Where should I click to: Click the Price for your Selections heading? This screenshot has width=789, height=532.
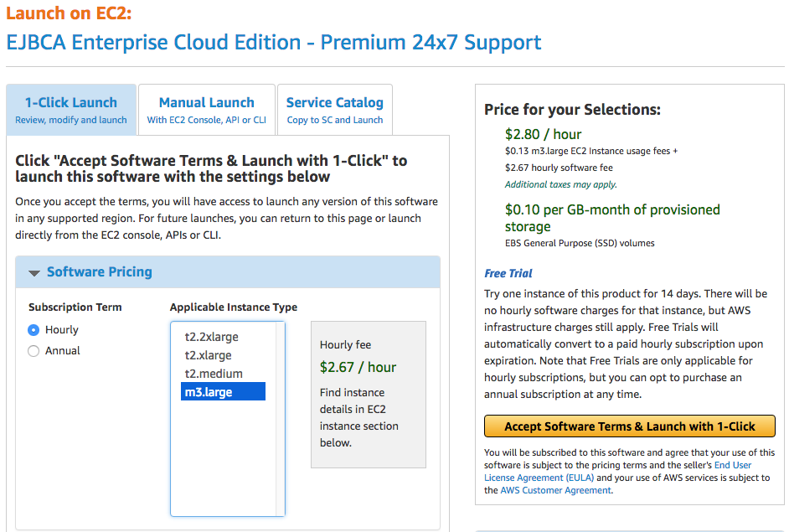tap(572, 110)
